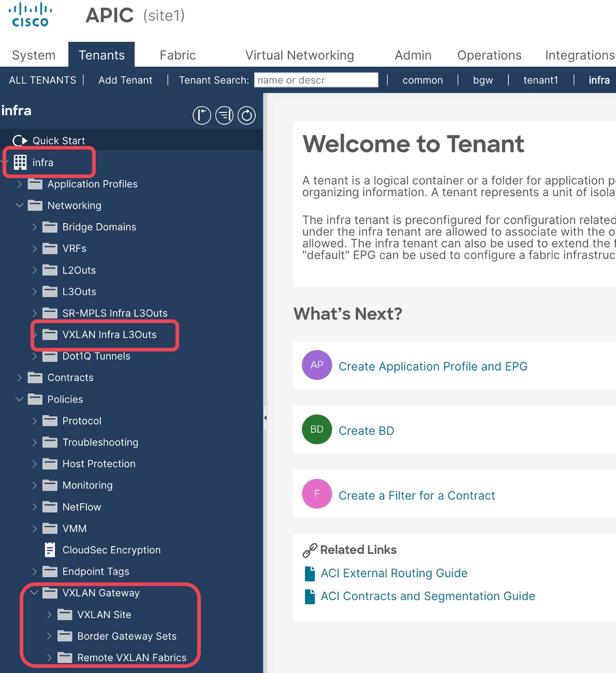616x673 pixels.
Task: Expand the Remote VXLAN Fabrics node
Action: [49, 657]
